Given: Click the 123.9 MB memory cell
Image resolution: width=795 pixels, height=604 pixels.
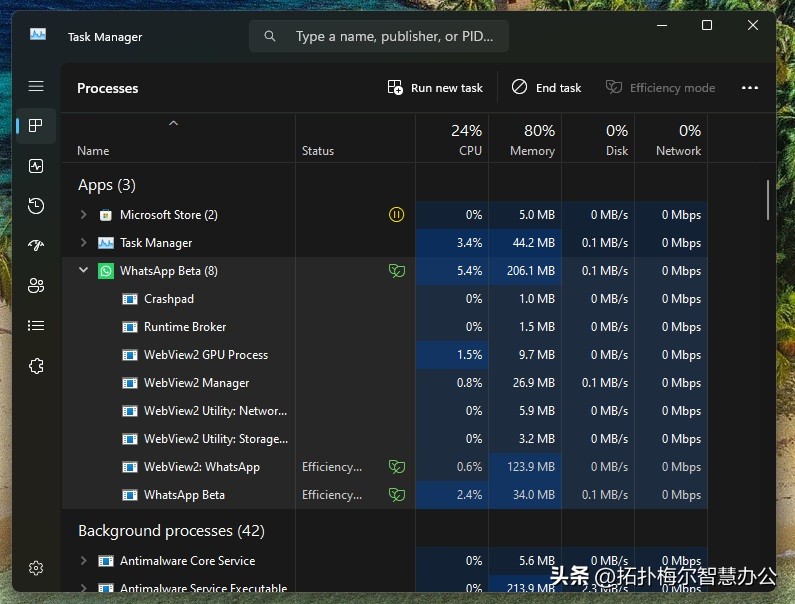Looking at the screenshot, I should pyautogui.click(x=525, y=467).
